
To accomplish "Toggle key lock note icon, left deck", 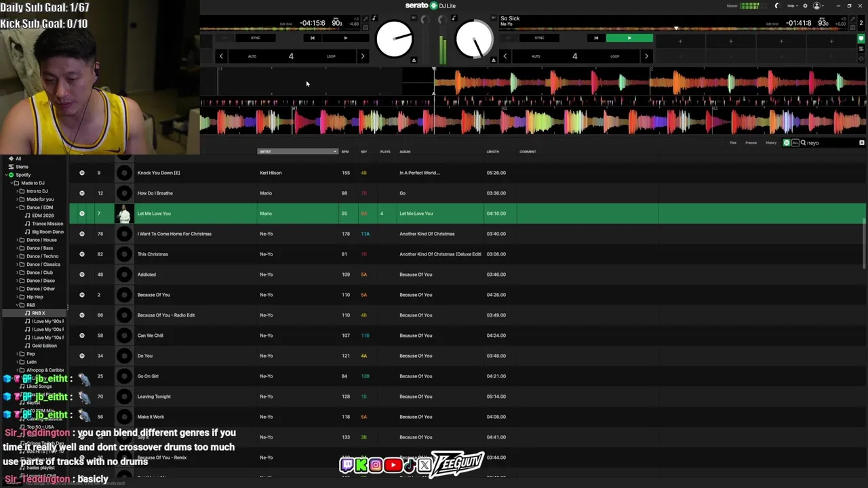I will pyautogui.click(x=374, y=18).
